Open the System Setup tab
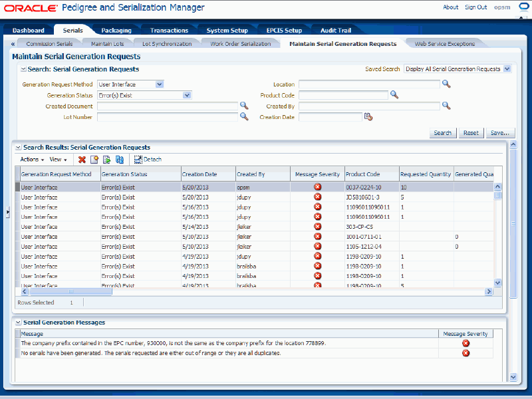The width and height of the screenshot is (532, 399). [227, 30]
